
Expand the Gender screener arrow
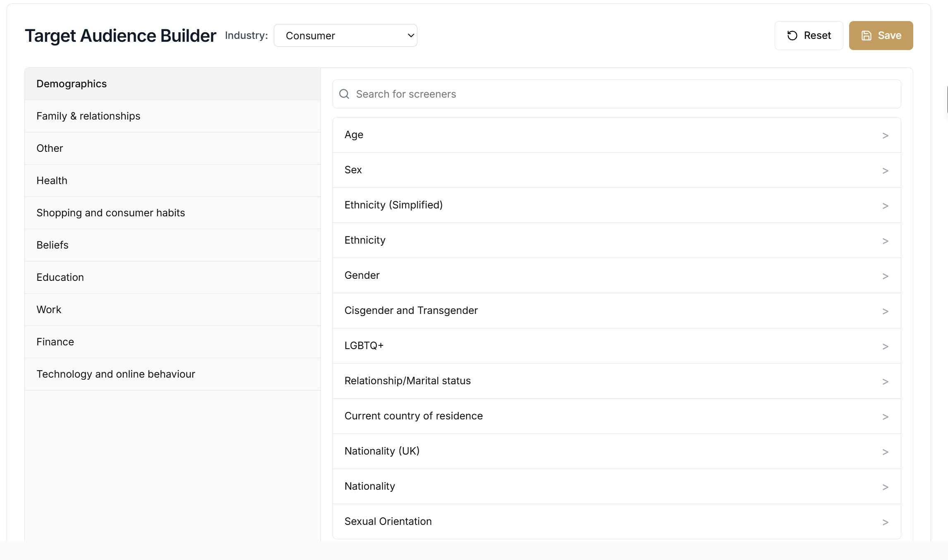tap(885, 276)
